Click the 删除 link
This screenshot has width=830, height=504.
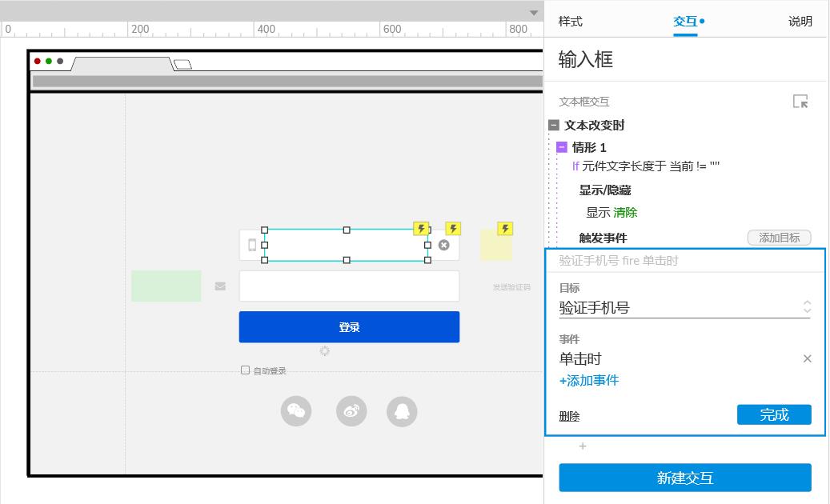570,417
